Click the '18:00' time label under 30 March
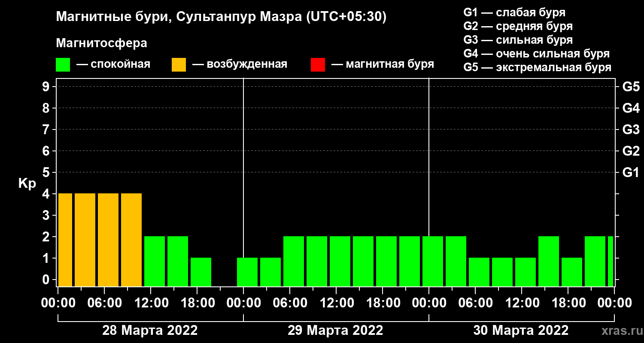The height and width of the screenshot is (343, 644). 568,303
